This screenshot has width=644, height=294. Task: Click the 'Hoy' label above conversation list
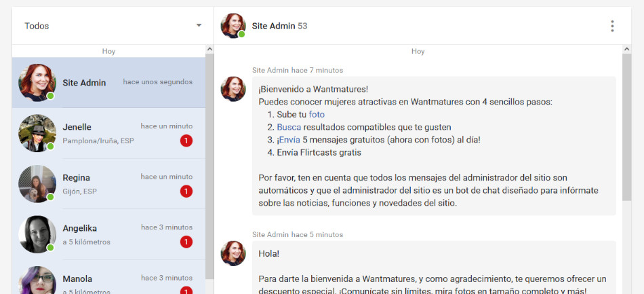point(108,52)
